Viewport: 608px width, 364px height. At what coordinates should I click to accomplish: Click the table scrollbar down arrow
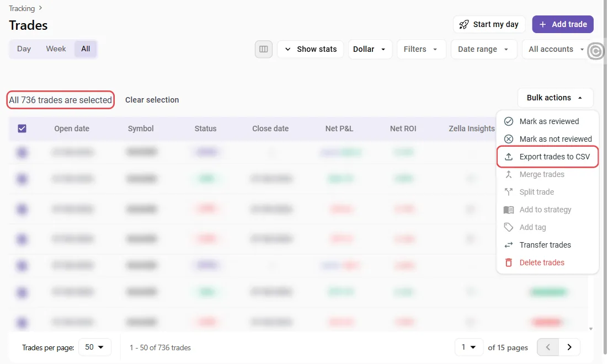[590, 329]
